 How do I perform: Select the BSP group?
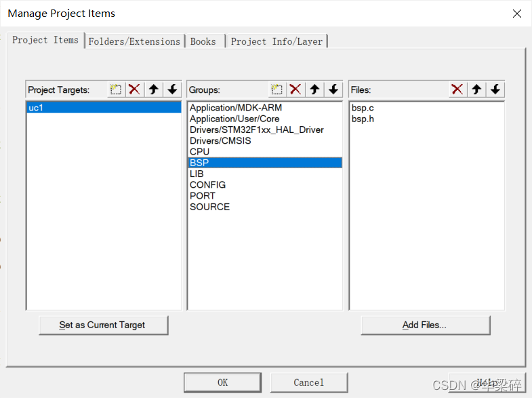click(265, 163)
